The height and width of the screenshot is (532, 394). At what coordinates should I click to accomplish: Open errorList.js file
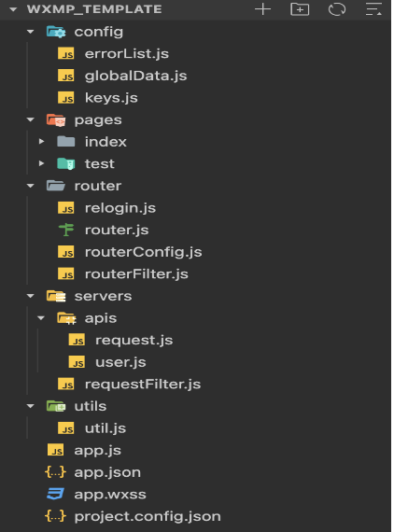(127, 54)
